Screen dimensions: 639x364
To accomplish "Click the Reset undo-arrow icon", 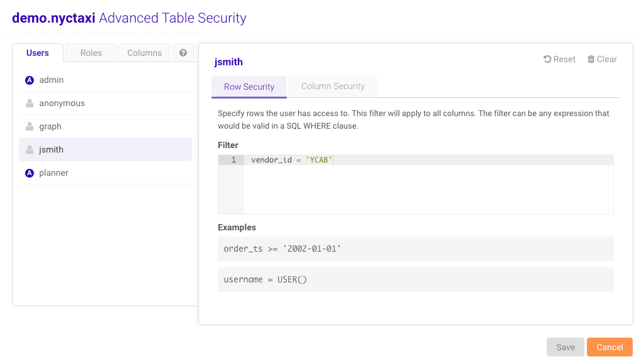I will pos(547,59).
